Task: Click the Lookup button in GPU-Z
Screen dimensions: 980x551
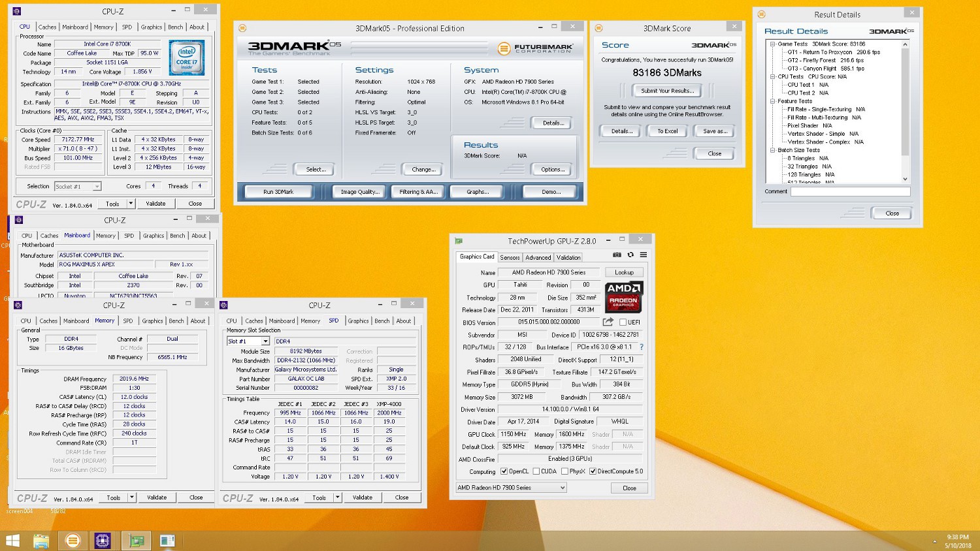Action: (x=624, y=272)
